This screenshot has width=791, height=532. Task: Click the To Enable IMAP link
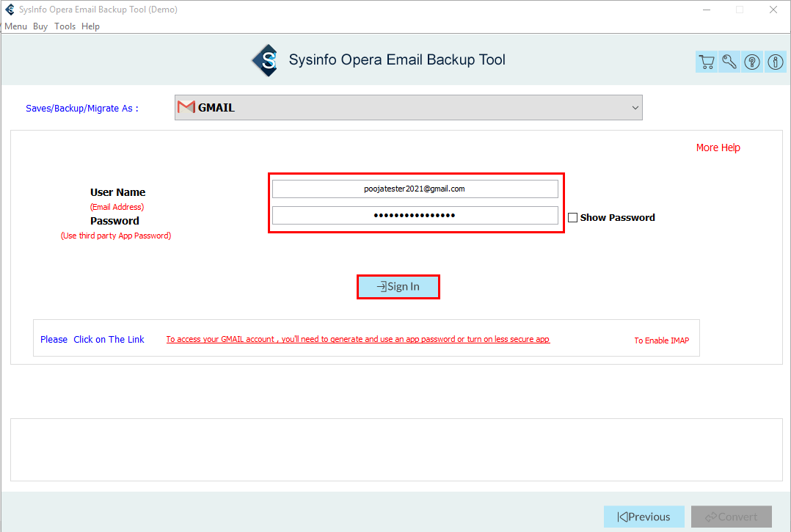[662, 340]
